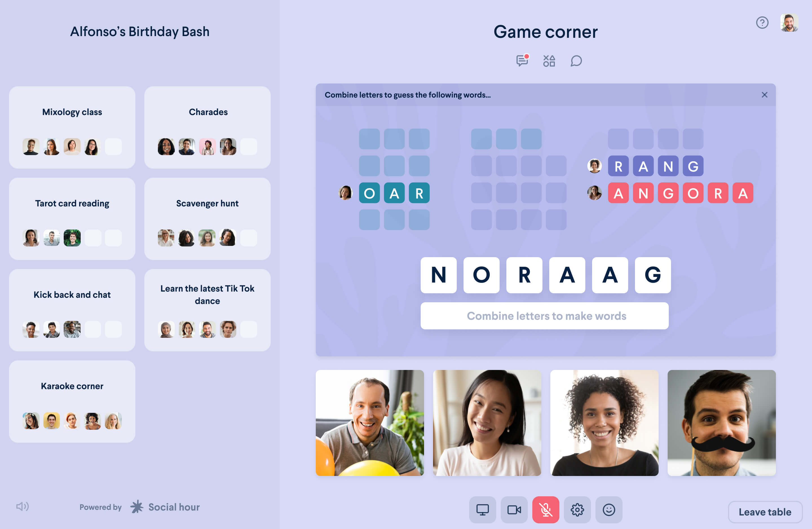Toggle the speaker/volume icon bottom left

22,507
